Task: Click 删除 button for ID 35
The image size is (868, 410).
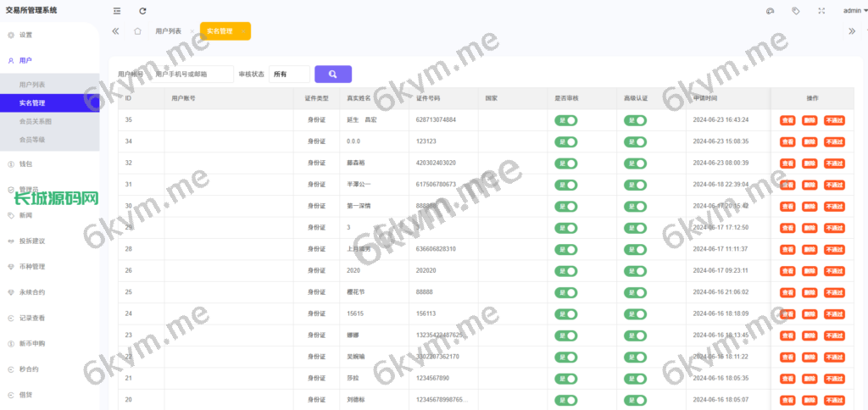Action: [810, 120]
